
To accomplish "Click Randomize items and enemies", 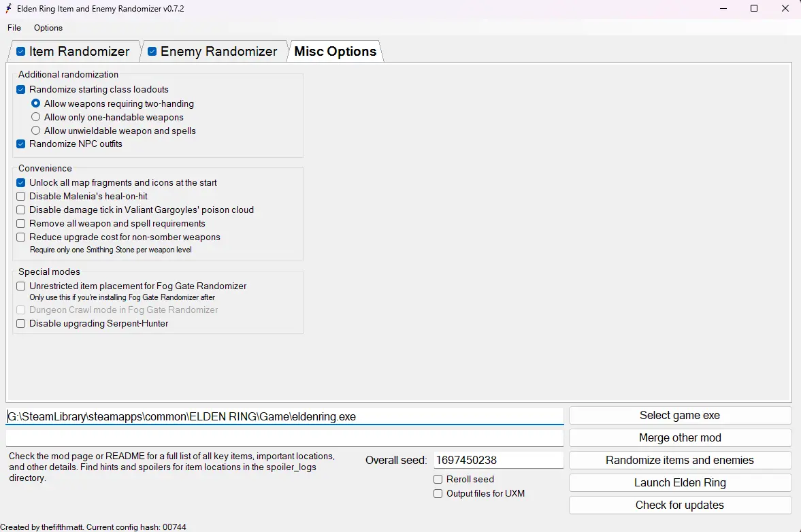I will 680,461.
